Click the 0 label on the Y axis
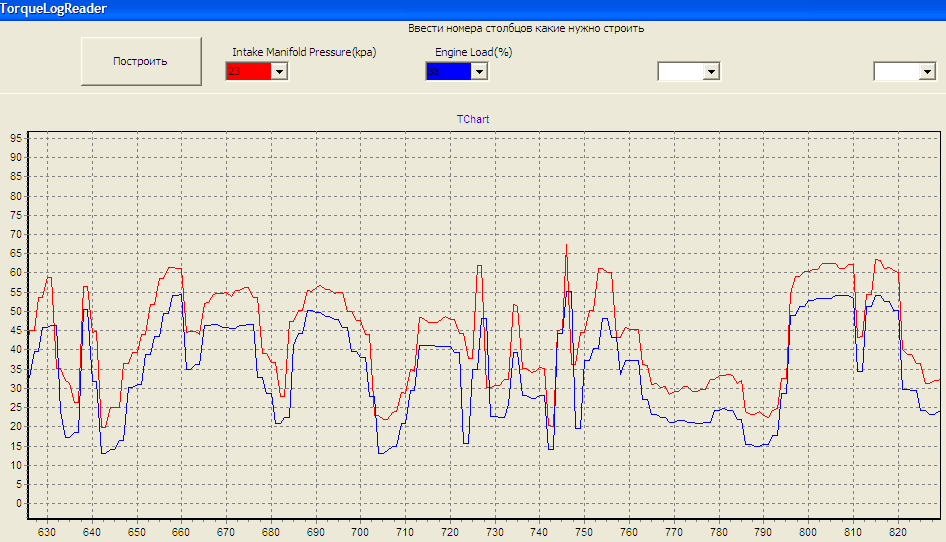The image size is (946, 542). click(x=18, y=503)
